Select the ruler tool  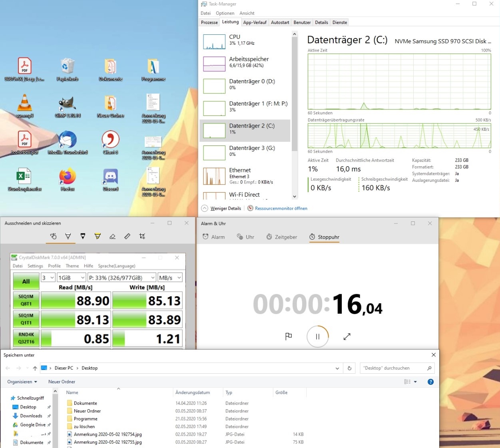127,236
